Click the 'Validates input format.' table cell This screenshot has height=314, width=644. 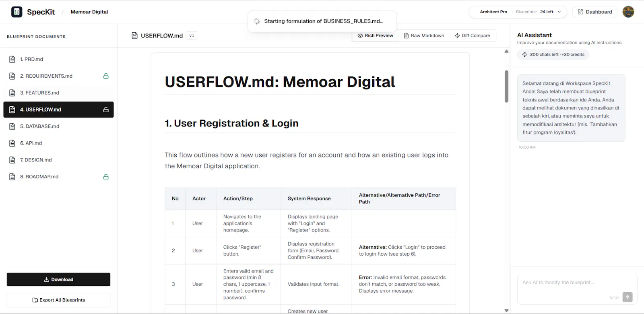pos(316,284)
